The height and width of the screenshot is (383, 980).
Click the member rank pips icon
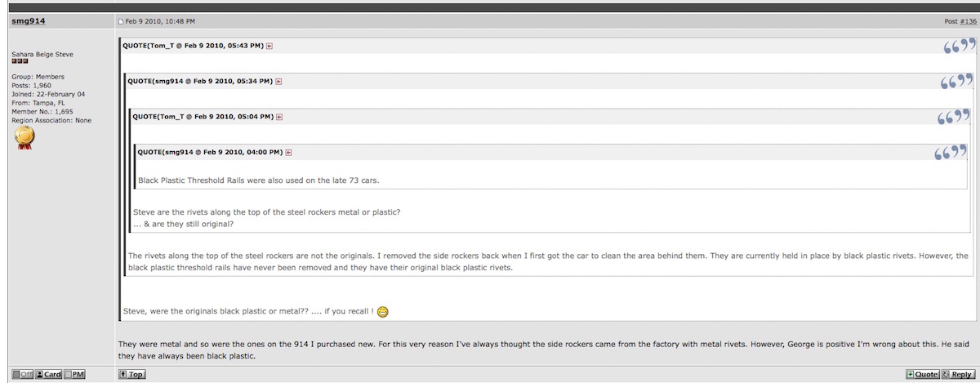pos(20,62)
